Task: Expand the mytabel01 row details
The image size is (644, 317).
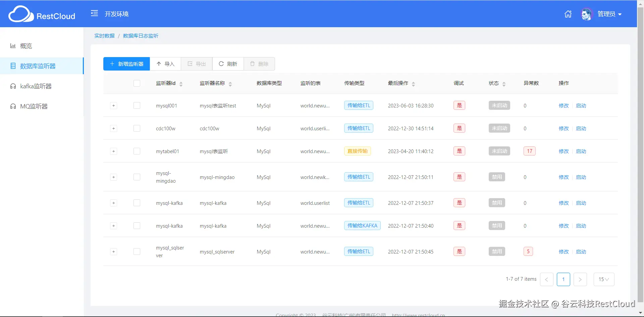Action: tap(114, 151)
